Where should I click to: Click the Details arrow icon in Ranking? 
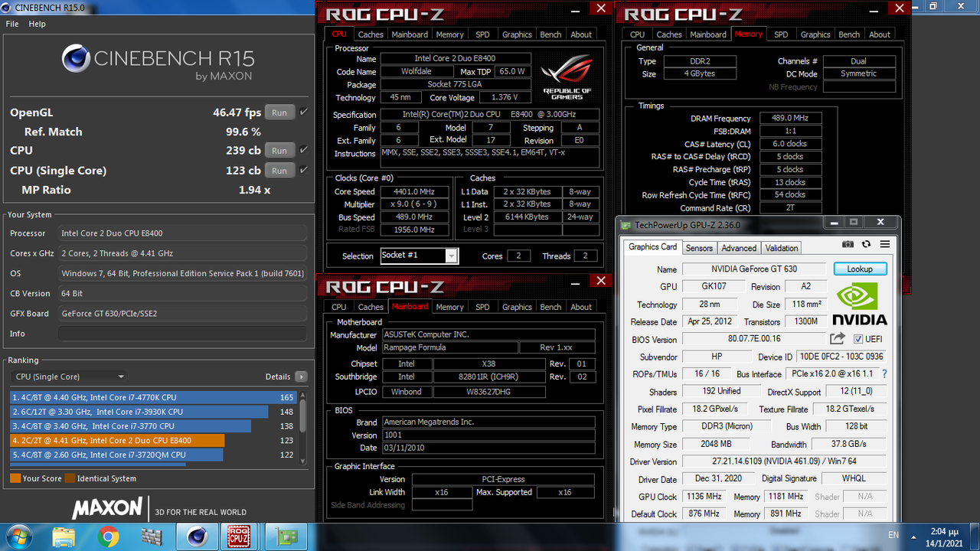301,377
